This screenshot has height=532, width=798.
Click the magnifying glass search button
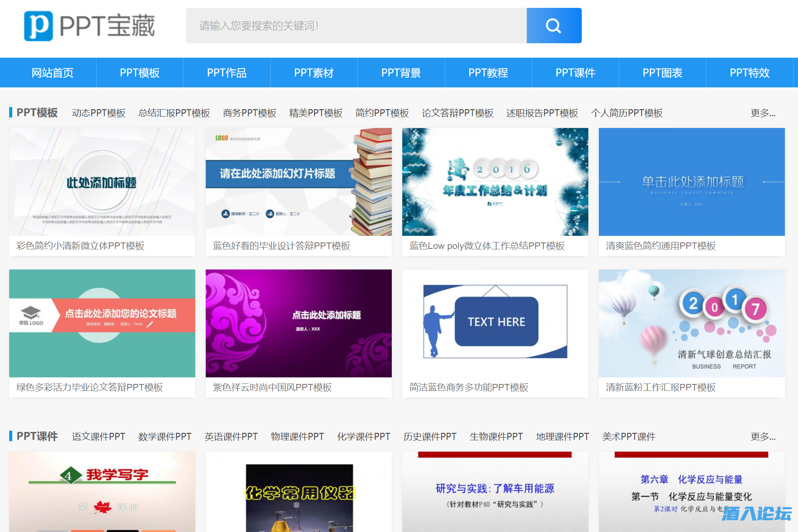point(553,26)
